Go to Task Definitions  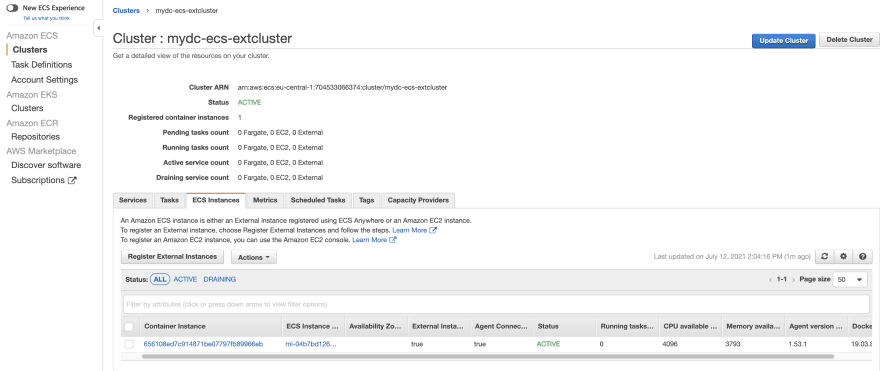(x=42, y=65)
